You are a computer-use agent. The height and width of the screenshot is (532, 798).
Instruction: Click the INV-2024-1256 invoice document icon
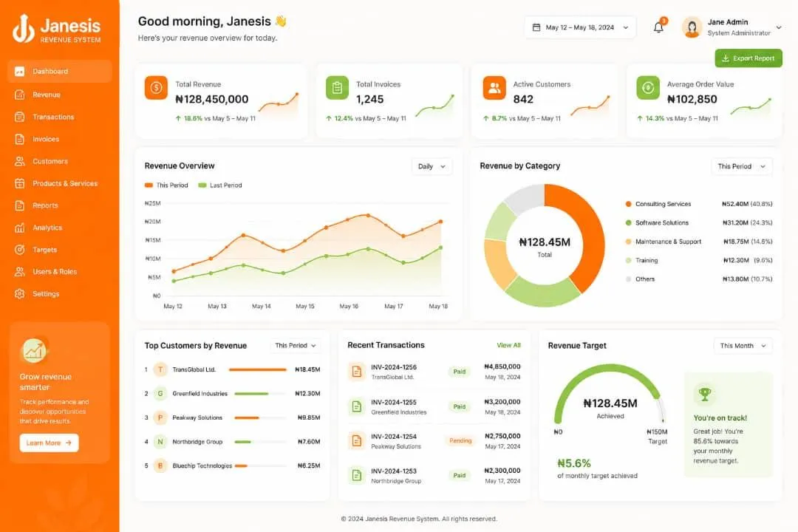point(357,372)
